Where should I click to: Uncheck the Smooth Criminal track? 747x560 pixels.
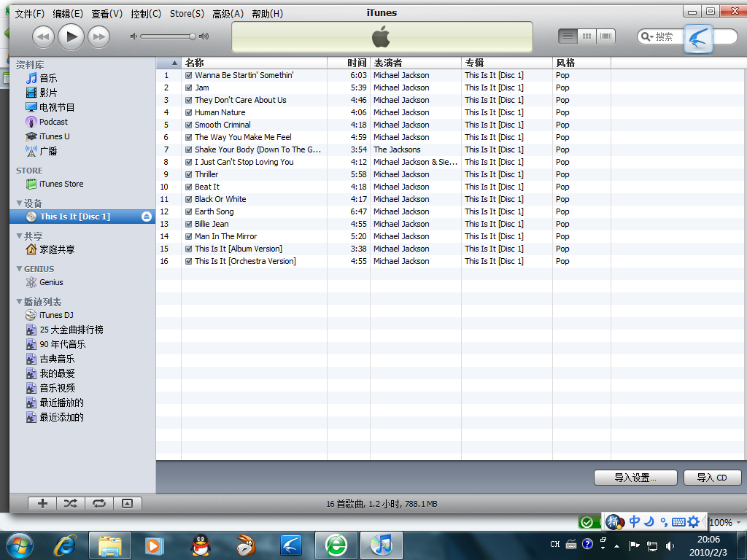point(189,125)
